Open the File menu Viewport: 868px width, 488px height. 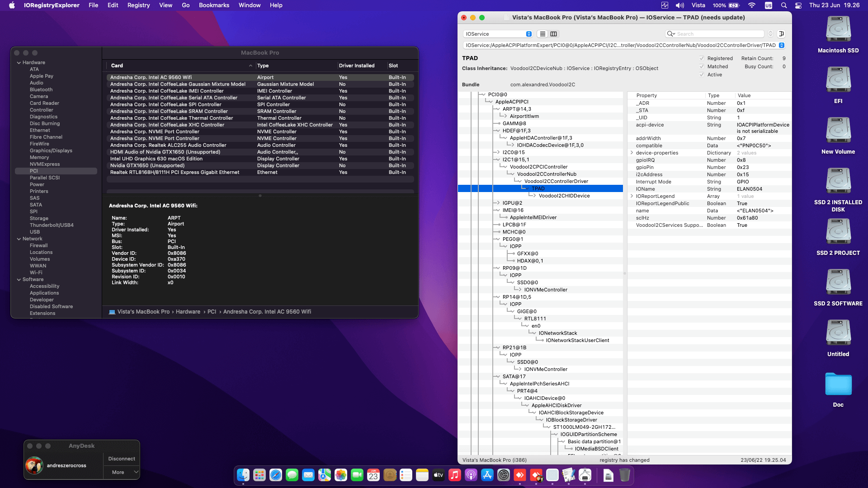pos(93,5)
